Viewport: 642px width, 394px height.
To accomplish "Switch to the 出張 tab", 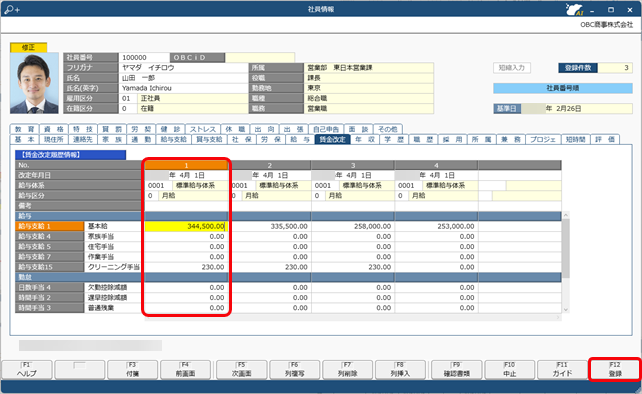I will [x=293, y=129].
